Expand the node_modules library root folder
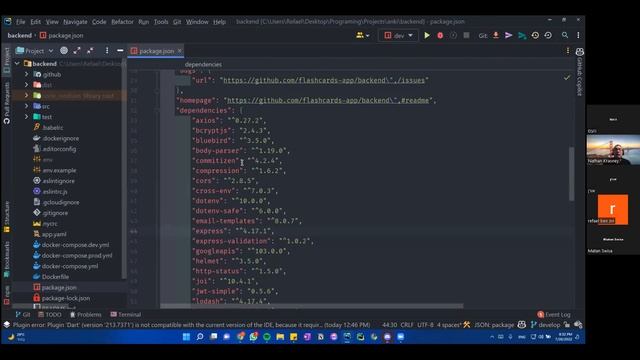Screen dimensions: 640x360 27,96
